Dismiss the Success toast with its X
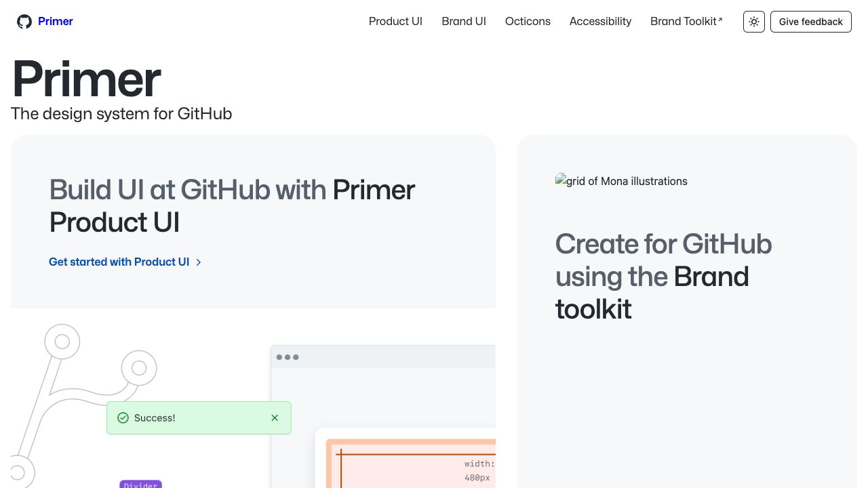Screen dimensions: 868x488 coord(275,418)
